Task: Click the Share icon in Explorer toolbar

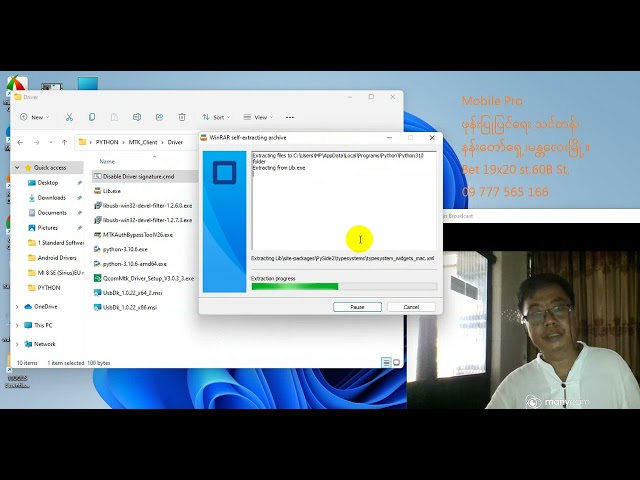Action: point(159,118)
